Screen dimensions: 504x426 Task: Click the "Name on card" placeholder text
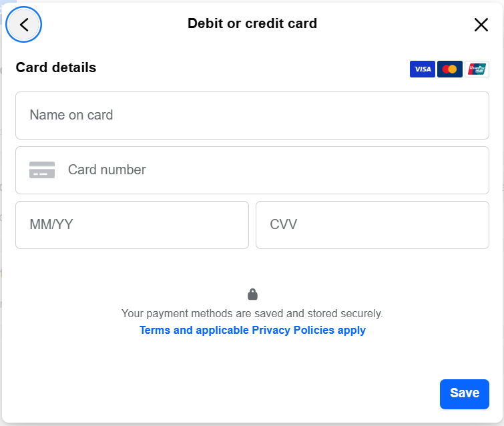pos(71,115)
